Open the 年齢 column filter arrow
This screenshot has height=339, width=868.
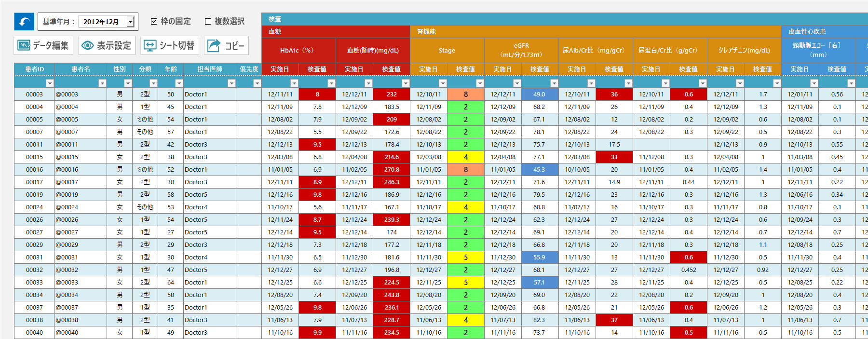(x=178, y=83)
